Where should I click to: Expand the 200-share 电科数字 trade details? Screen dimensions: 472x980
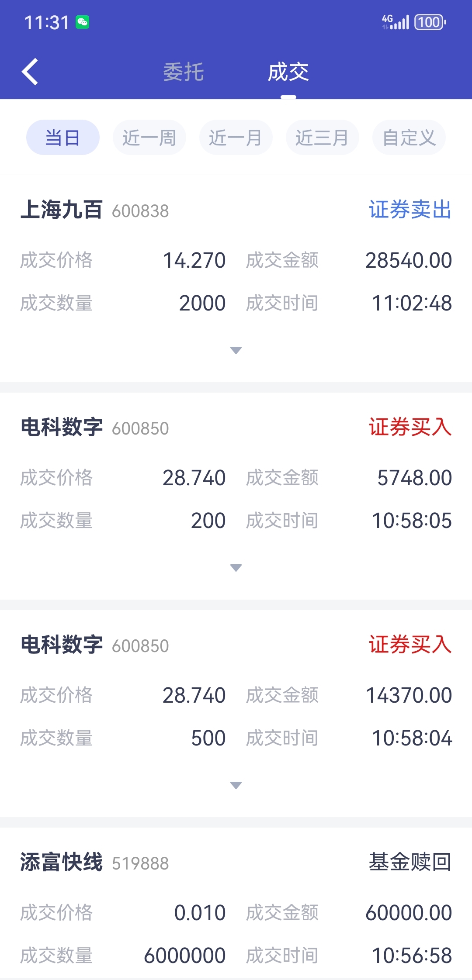click(236, 568)
